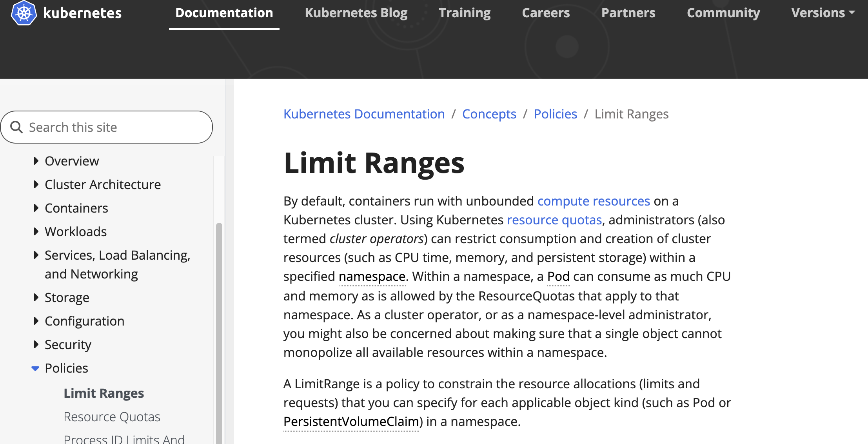
Task: Expand the Storage section arrow
Action: (36, 297)
